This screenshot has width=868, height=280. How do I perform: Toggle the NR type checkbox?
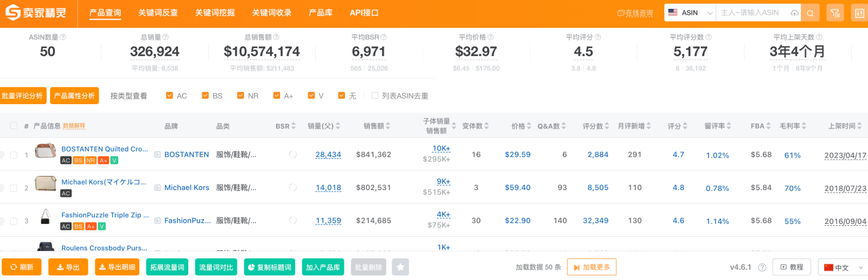[x=240, y=95]
